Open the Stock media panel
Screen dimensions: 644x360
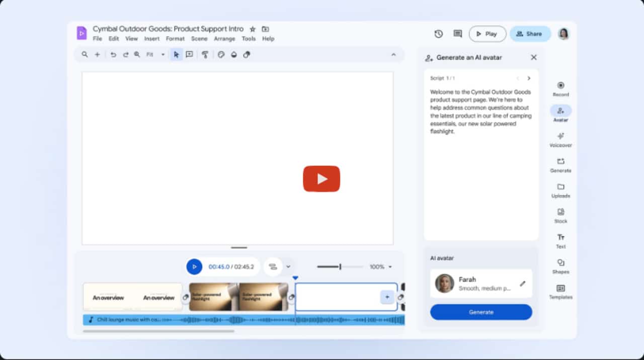point(561,216)
